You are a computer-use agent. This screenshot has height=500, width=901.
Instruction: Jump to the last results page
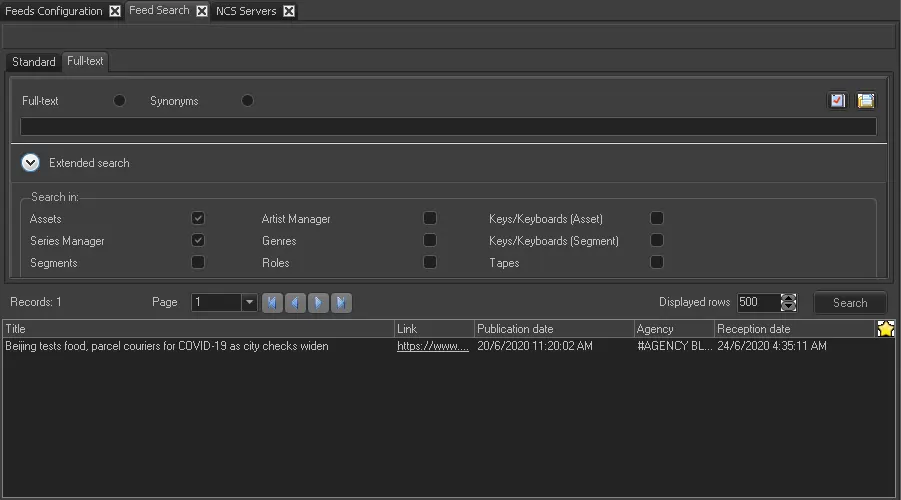341,303
